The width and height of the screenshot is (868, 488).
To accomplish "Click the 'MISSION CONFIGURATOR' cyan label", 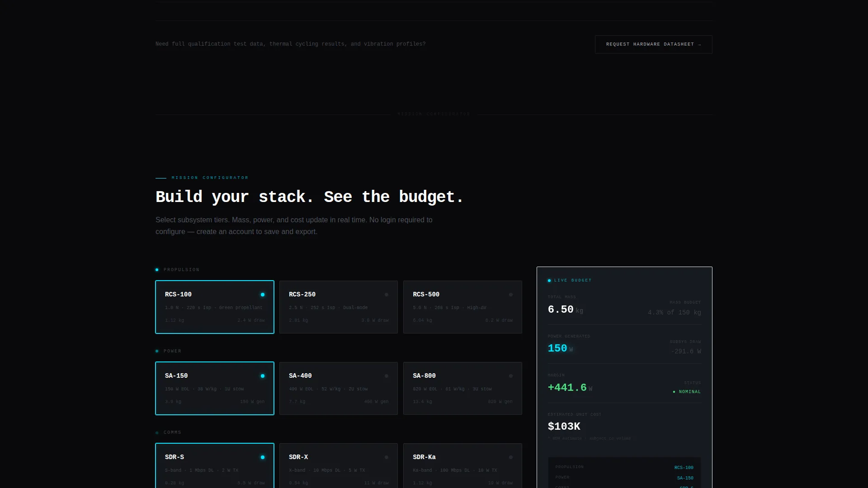I will click(210, 178).
